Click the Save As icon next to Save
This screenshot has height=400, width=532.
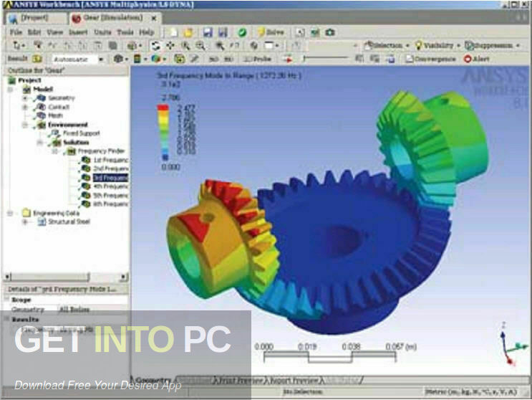tap(223, 32)
